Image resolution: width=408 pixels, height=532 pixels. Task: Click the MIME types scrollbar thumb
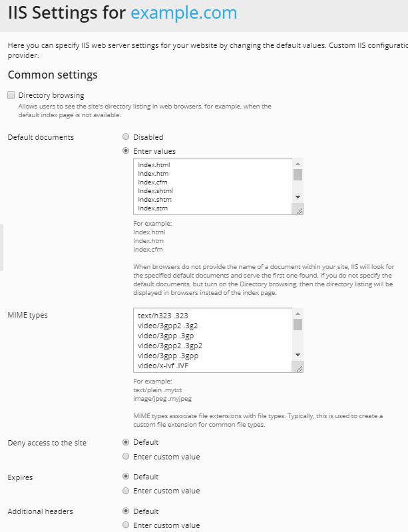tap(298, 325)
